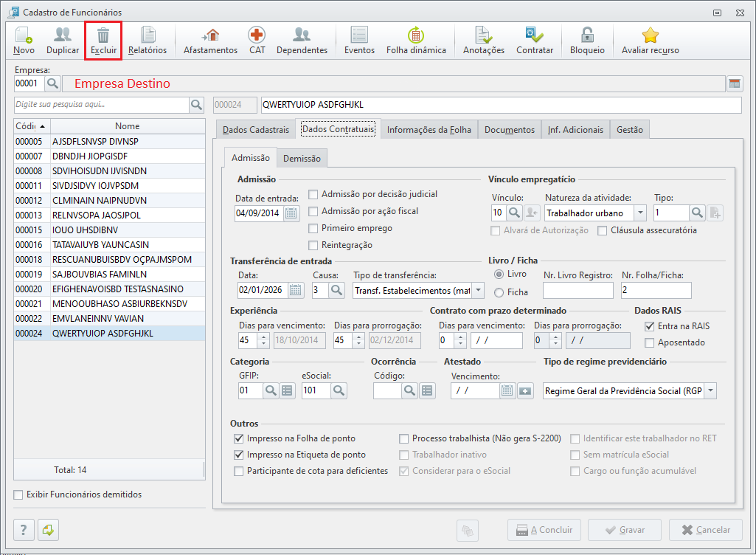This screenshot has width=756, height=555.
Task: Click the Cancelar button
Action: point(706,530)
